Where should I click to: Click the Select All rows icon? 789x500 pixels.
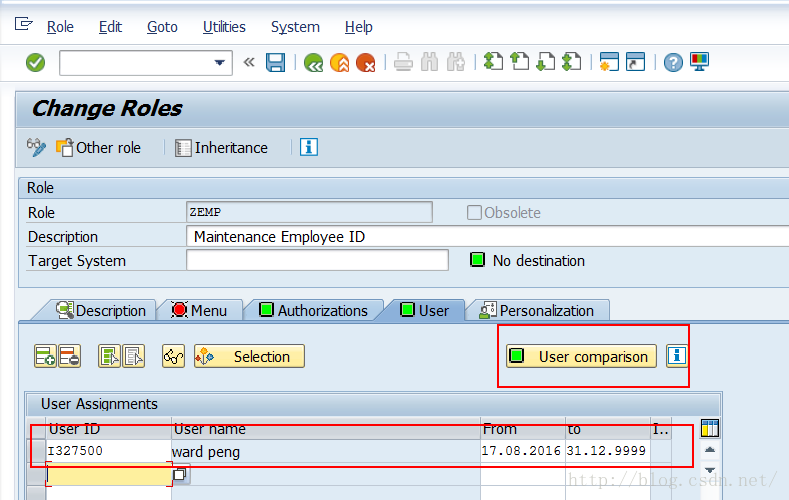[109, 356]
